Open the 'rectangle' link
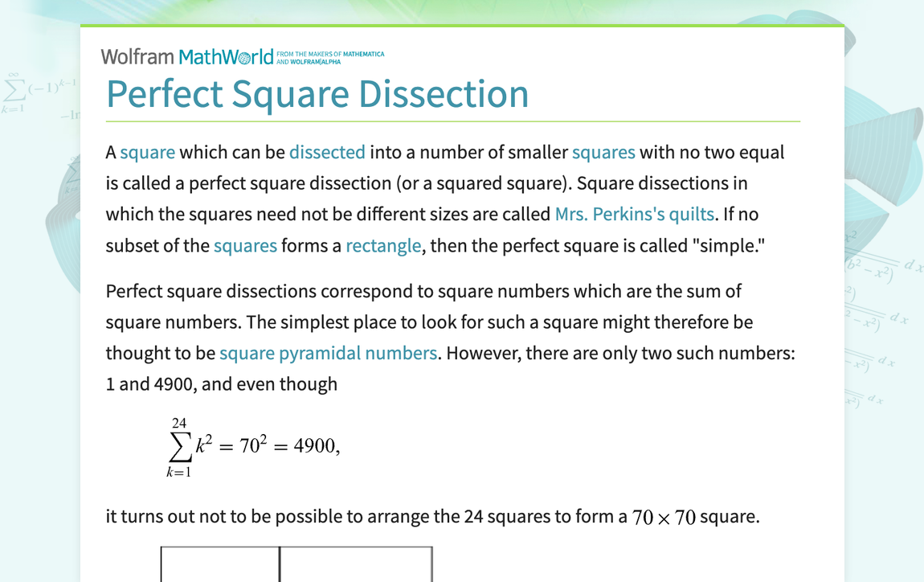 (383, 245)
